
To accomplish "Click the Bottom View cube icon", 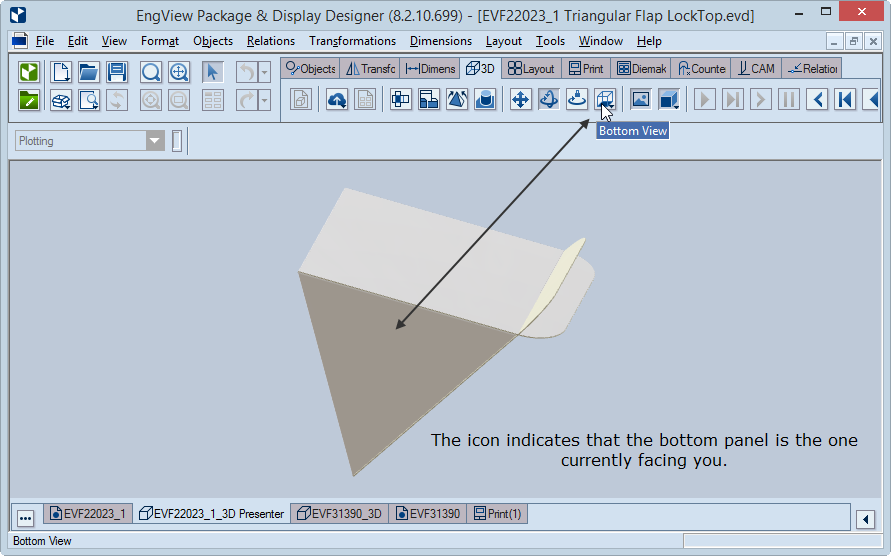I will [x=605, y=99].
